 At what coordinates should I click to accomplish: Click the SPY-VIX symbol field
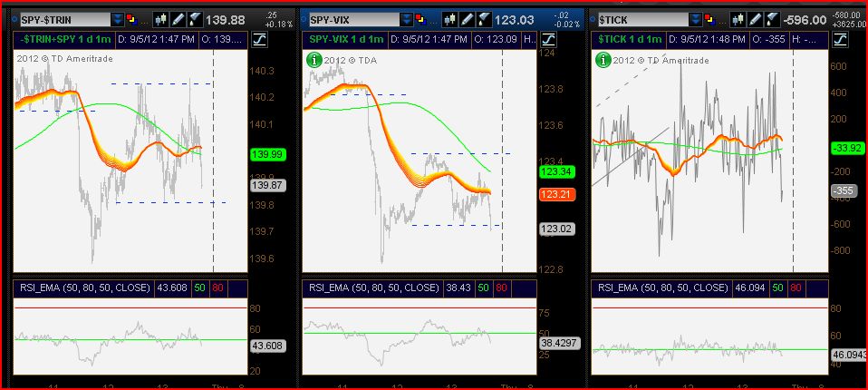(354, 20)
